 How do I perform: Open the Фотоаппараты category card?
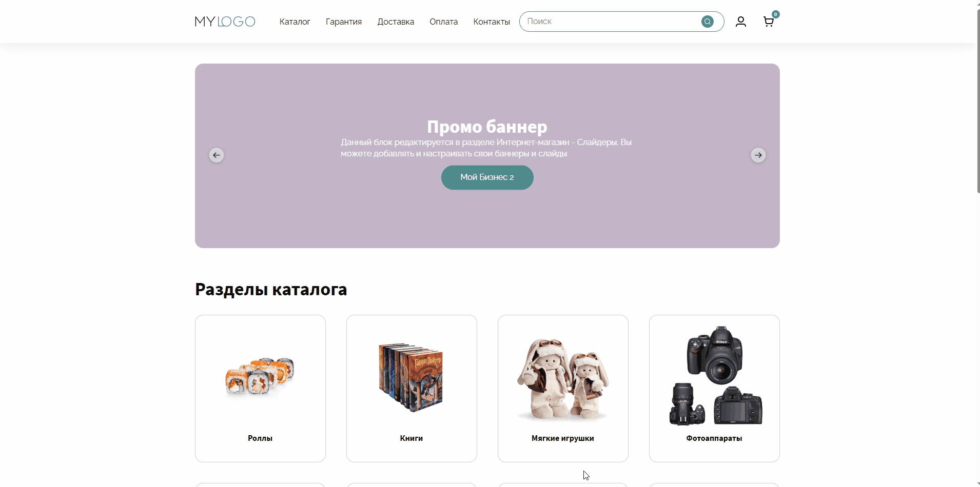(x=714, y=389)
